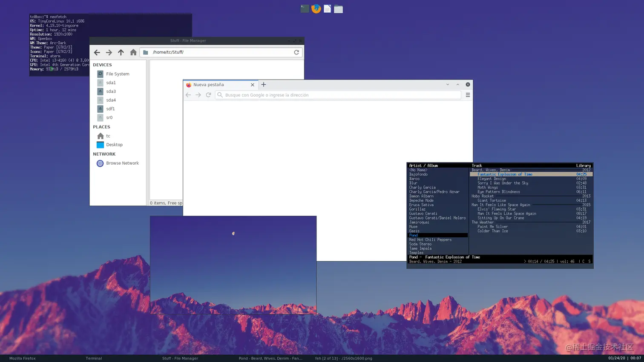Click the Firefox back button
The height and width of the screenshot is (362, 644).
(x=188, y=95)
